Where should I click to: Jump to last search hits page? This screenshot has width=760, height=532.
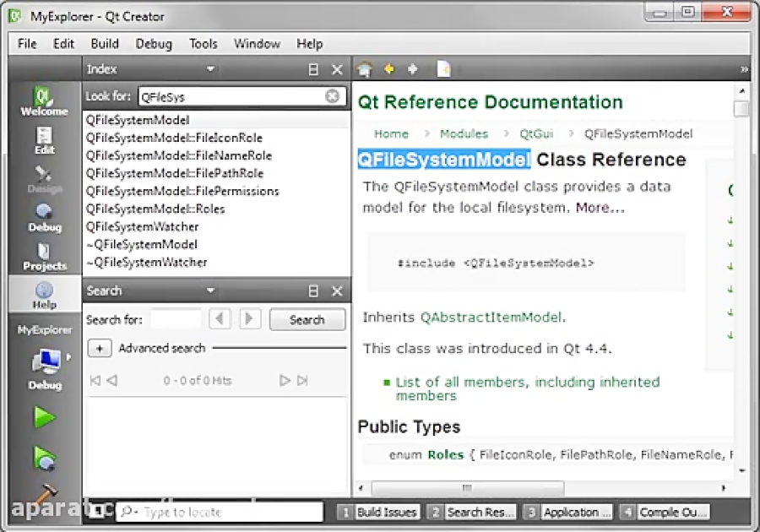[302, 381]
